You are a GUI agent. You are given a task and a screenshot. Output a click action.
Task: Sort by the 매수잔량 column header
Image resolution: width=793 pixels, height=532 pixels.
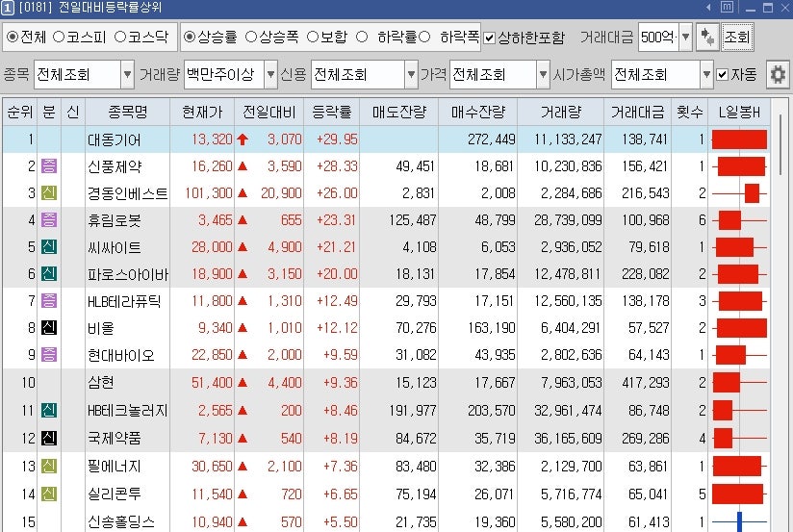pos(478,112)
